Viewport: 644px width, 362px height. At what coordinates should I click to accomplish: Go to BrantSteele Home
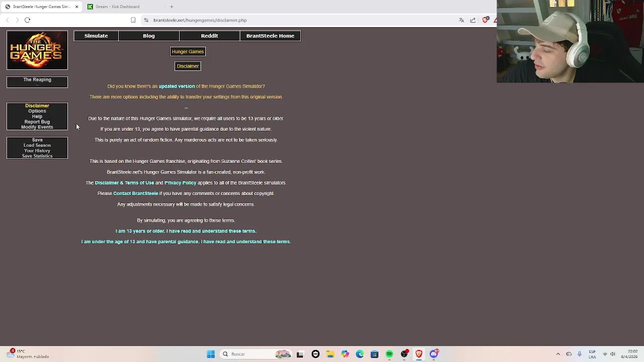click(270, 36)
